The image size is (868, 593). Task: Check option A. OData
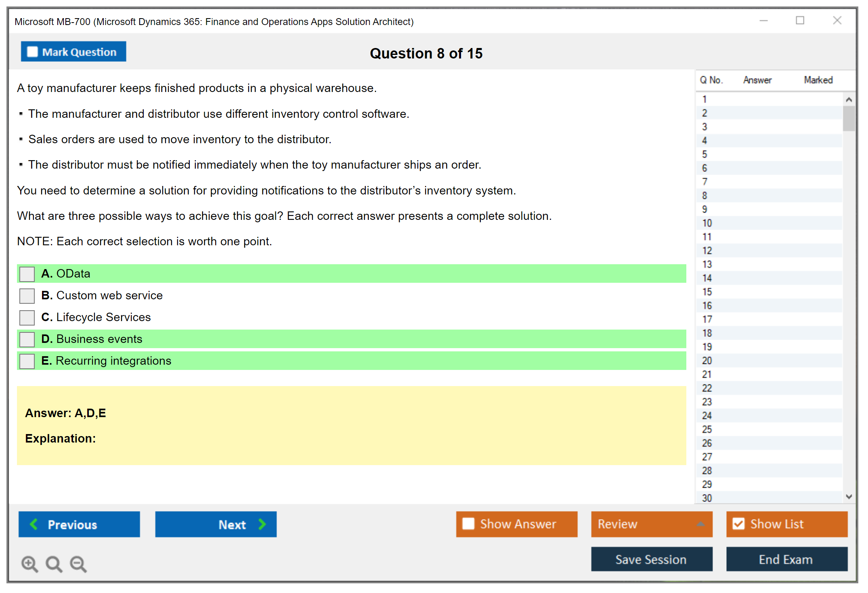pyautogui.click(x=27, y=274)
